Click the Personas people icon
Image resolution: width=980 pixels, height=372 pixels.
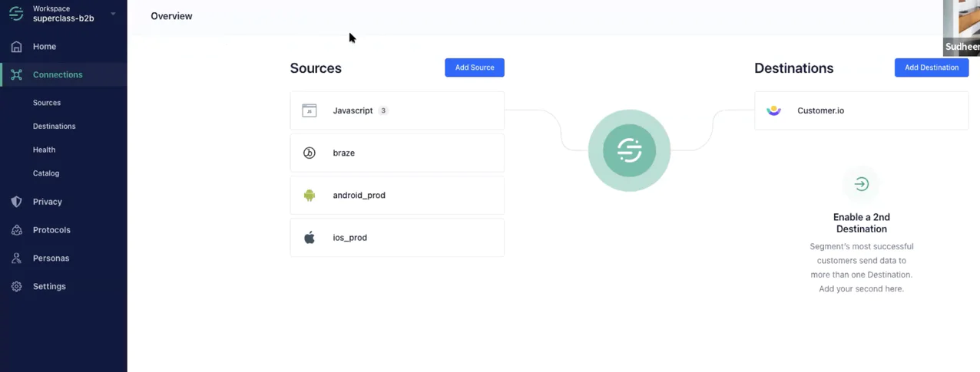click(x=16, y=258)
